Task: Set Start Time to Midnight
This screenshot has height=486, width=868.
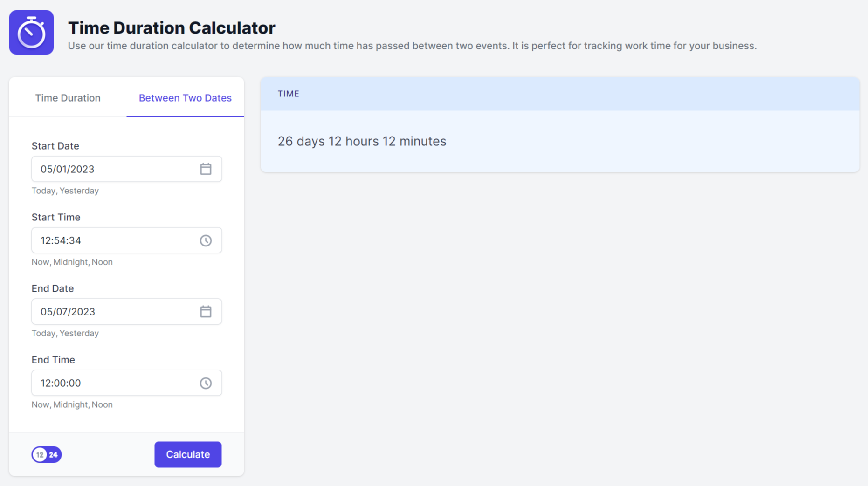Action: click(x=71, y=262)
